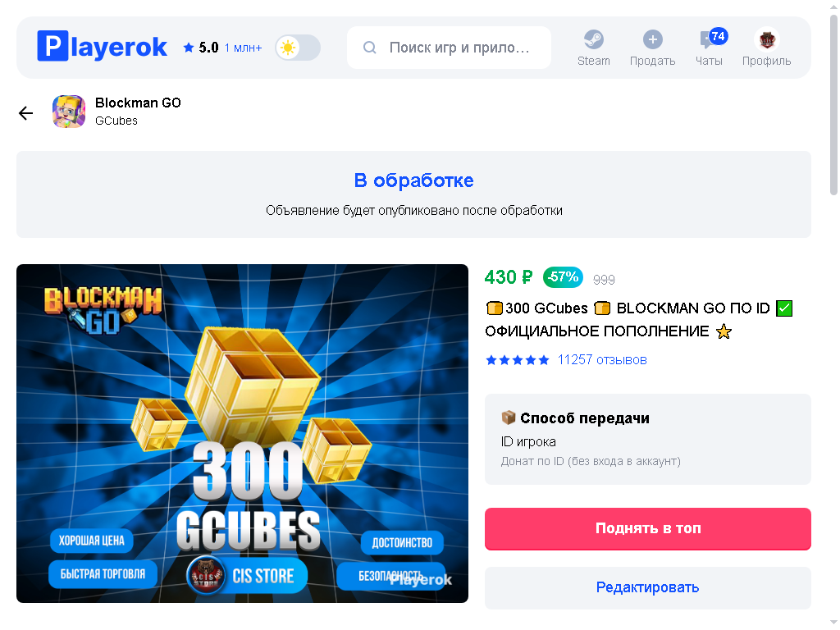This screenshot has height=630, width=840.
Task: Open the 300 GCubes listing image
Action: coord(242,433)
